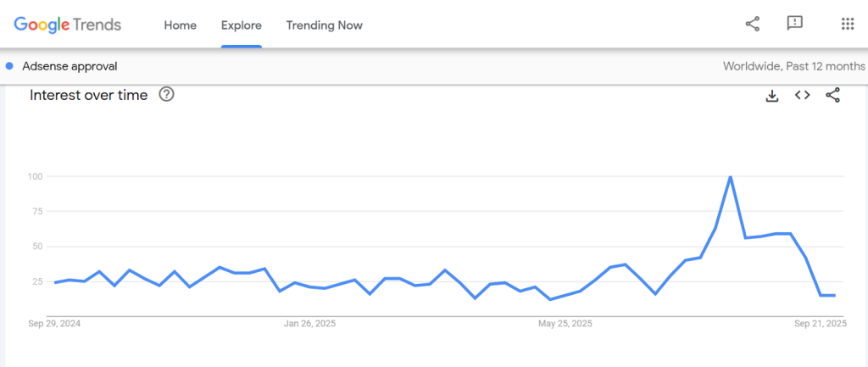Click the Sep 21, 2025 axis label
The image size is (868, 367).
click(819, 323)
